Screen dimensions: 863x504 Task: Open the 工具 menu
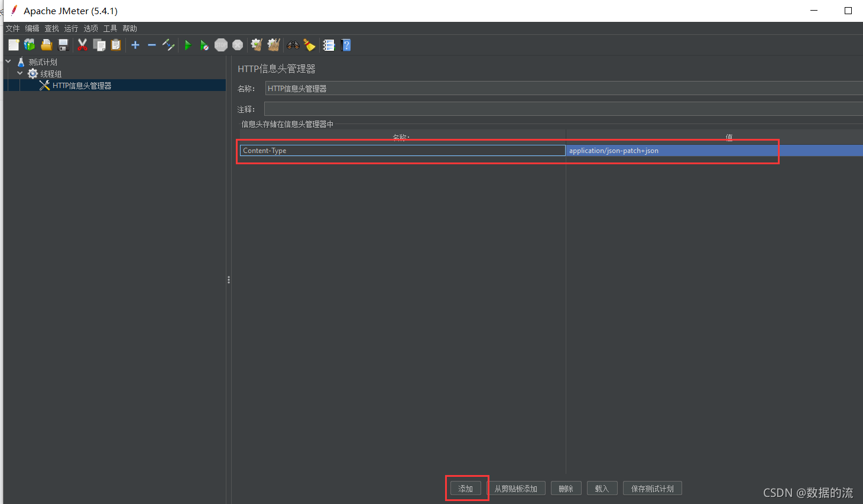pos(110,28)
